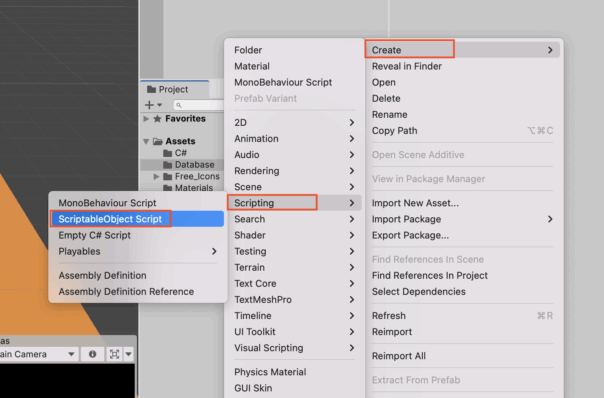The image size is (604, 398).
Task: Click the Favorites star icon
Action: [x=157, y=119]
